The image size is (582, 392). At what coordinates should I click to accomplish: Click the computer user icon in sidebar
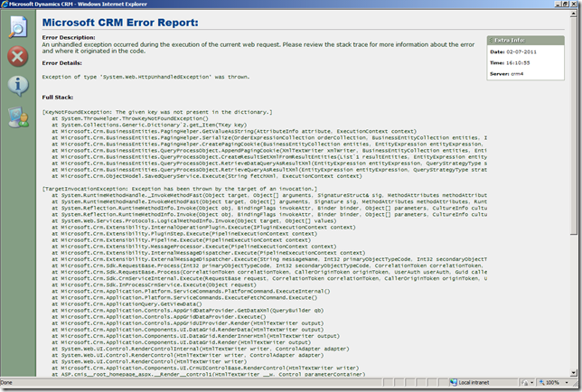coord(18,117)
